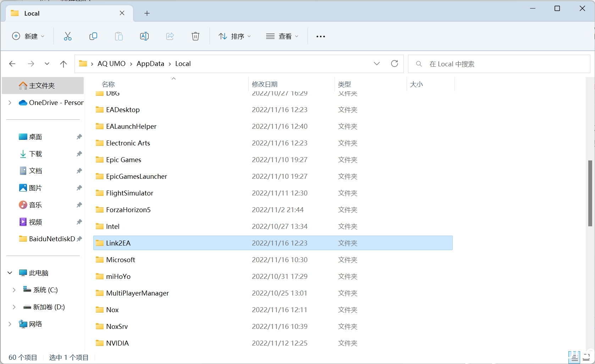This screenshot has height=364, width=595.
Task: Switch to large icons view in status bar
Action: (586, 357)
